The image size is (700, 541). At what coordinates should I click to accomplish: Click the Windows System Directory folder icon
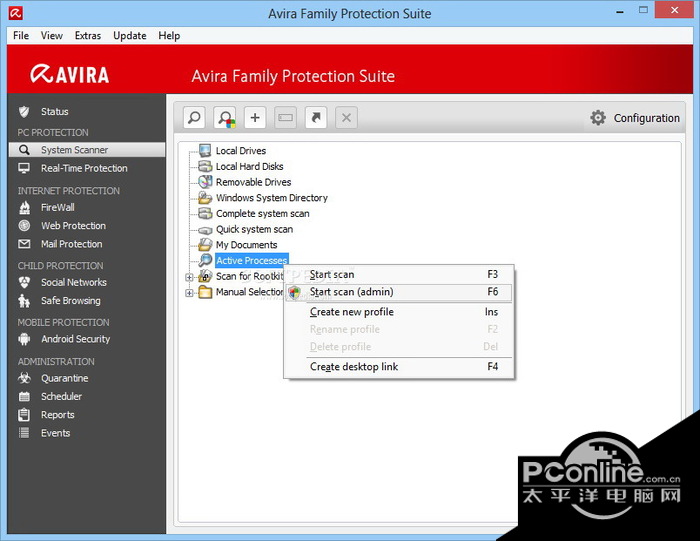(205, 197)
